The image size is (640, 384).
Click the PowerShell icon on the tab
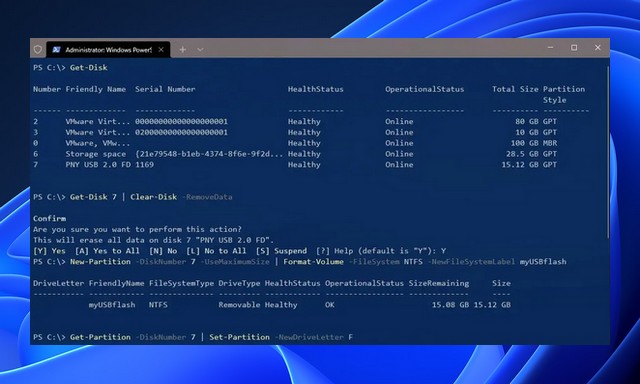[56, 49]
